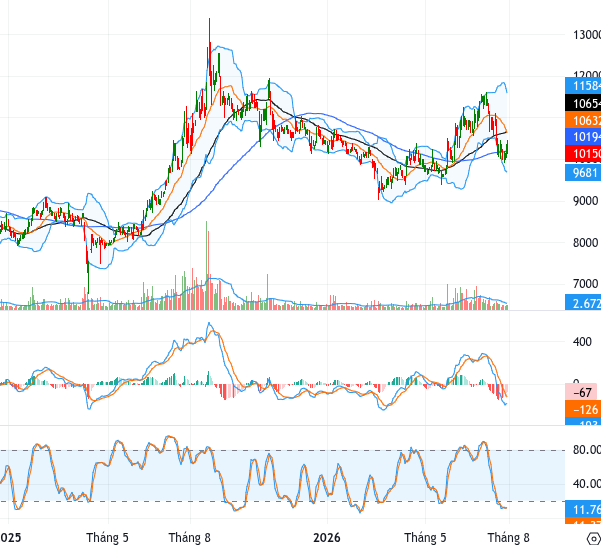601x545 pixels.
Task: Click the 80.00 stochastic axis tick
Action: 587,450
